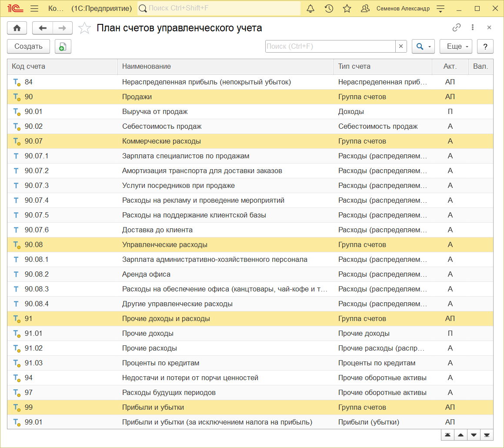Viewport: 504px width, 448px height.
Task: Select row Аренда офиса
Action: point(250,274)
